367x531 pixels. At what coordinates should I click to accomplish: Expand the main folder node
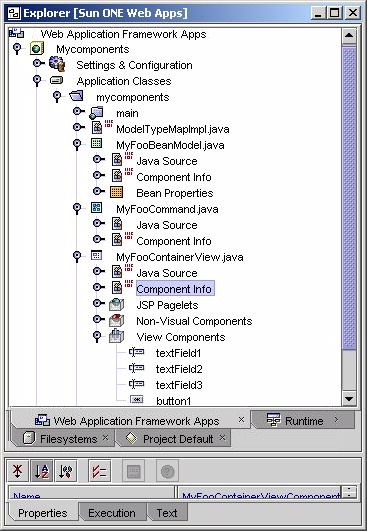(79, 111)
